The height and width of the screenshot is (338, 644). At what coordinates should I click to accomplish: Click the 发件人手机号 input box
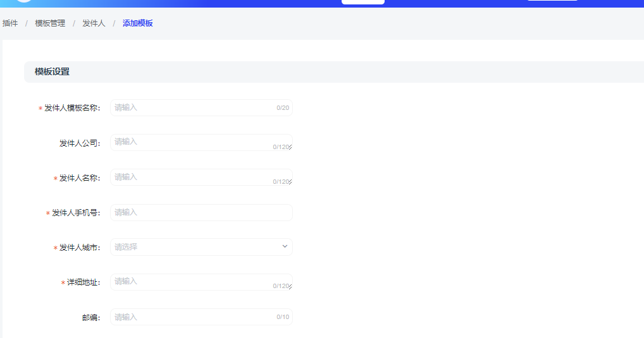[201, 213]
